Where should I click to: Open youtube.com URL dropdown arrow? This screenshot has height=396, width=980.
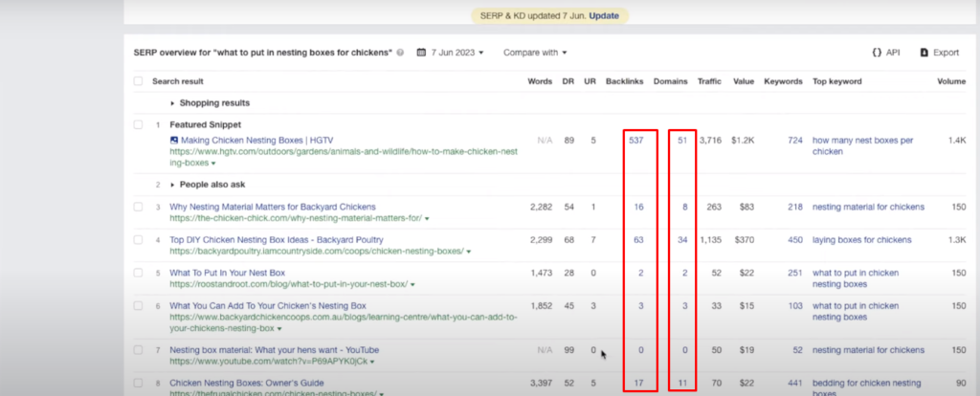(372, 363)
